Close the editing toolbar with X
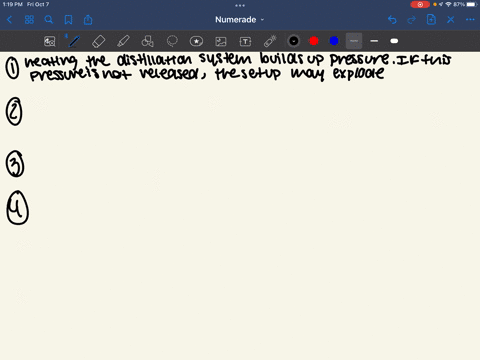The width and height of the screenshot is (480, 360). pyautogui.click(x=451, y=20)
